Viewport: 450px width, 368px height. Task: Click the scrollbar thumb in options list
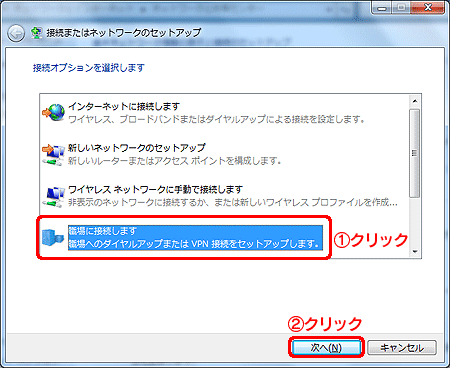[415, 153]
